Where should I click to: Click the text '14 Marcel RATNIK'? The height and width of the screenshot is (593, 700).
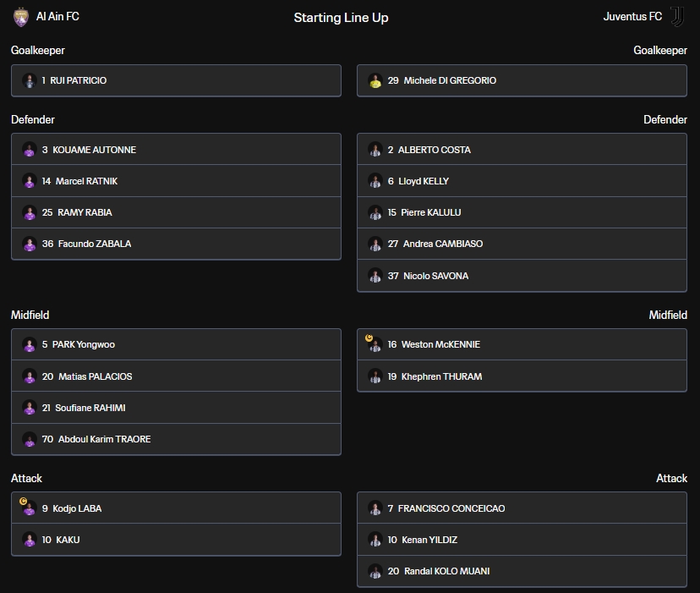coord(79,181)
